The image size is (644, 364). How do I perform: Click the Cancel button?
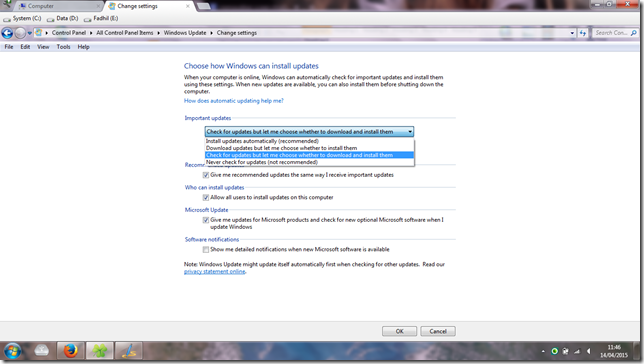pyautogui.click(x=438, y=331)
